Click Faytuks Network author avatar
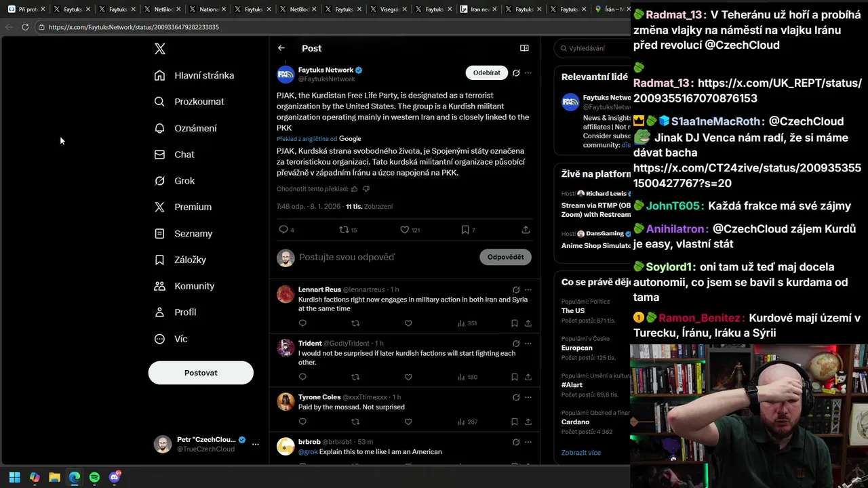The image size is (868, 488). point(285,75)
